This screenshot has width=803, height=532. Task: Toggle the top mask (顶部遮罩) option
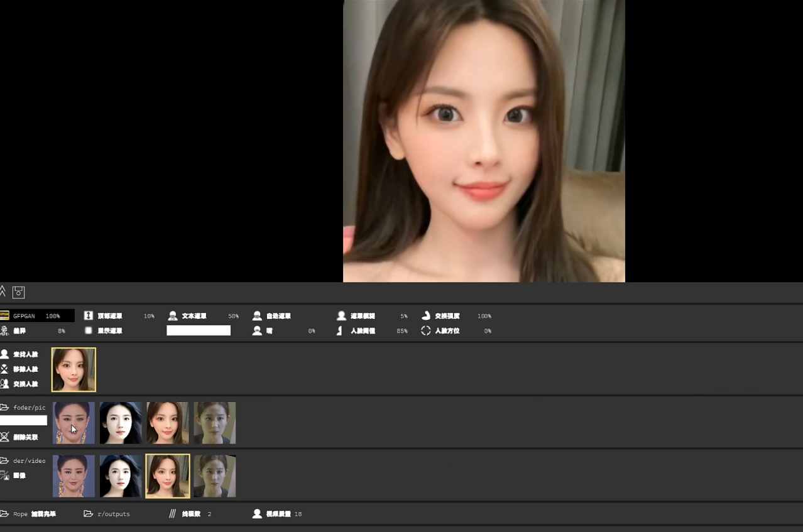[x=89, y=316]
